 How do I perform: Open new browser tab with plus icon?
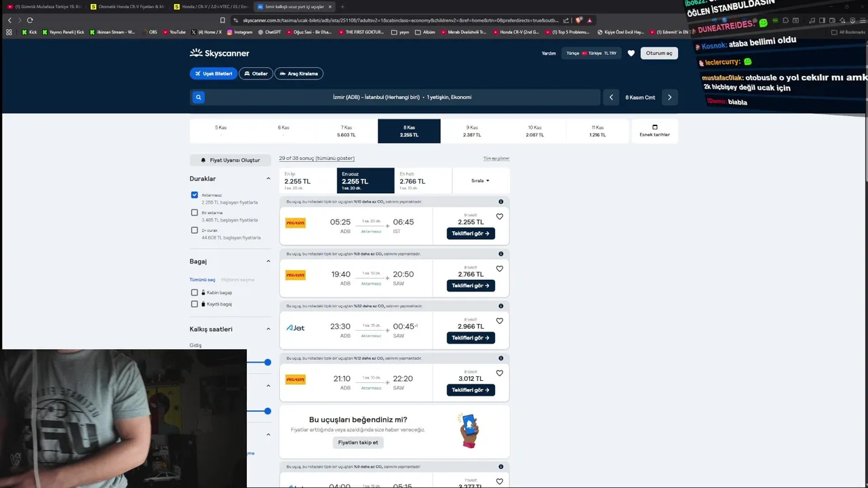tap(342, 7)
